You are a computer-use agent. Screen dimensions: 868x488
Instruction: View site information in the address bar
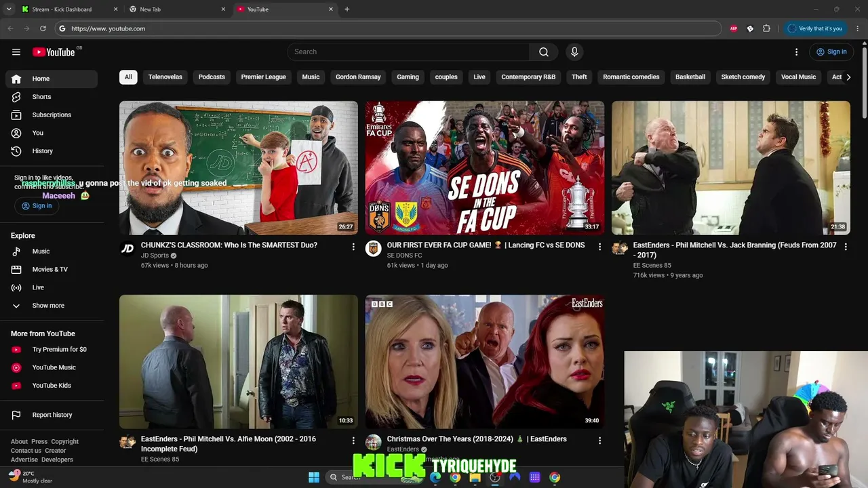point(62,28)
